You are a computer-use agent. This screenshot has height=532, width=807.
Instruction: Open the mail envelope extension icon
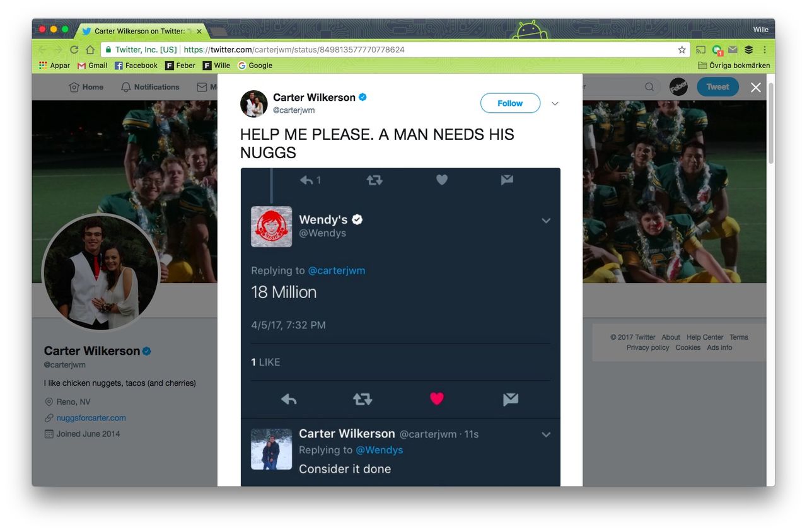pyautogui.click(x=733, y=50)
